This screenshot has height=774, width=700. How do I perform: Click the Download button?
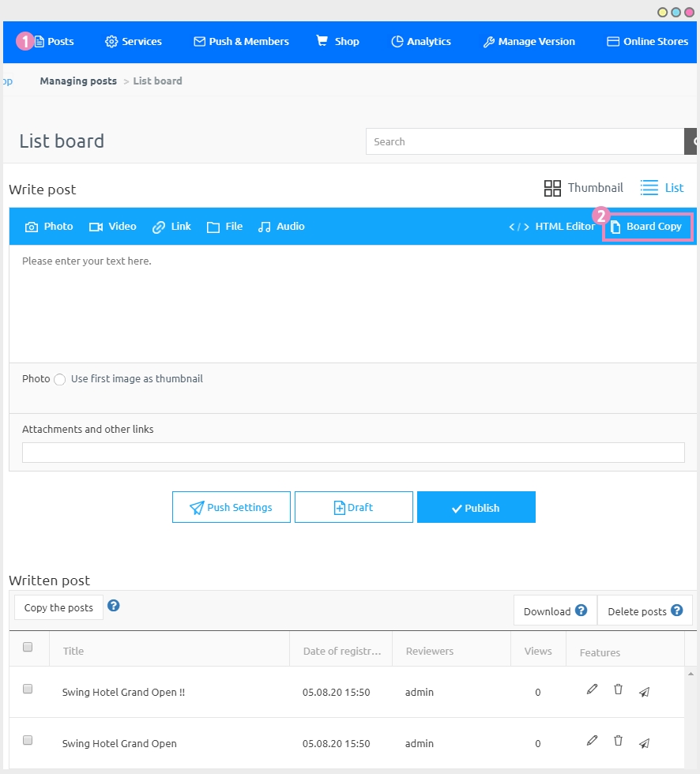point(555,611)
